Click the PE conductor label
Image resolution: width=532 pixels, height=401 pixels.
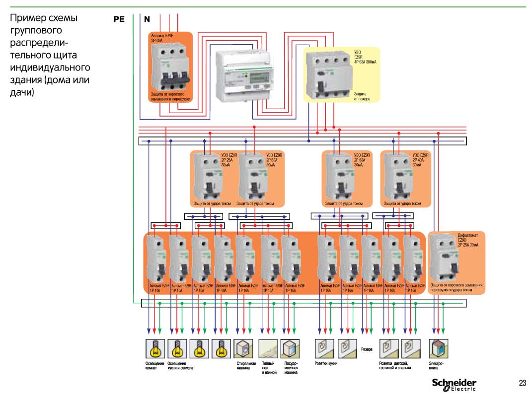pos(118,19)
